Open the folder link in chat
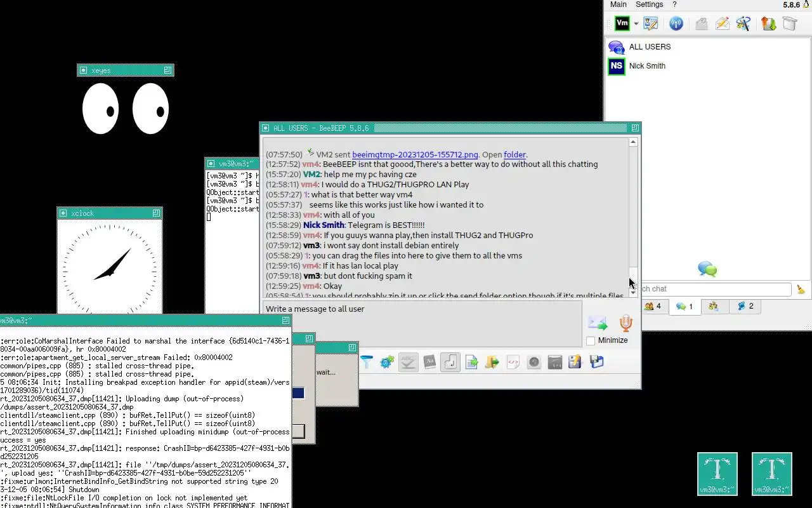 click(x=514, y=154)
